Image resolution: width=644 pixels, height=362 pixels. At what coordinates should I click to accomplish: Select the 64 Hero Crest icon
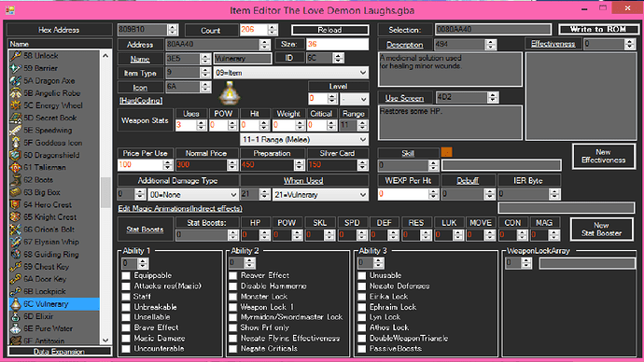point(16,204)
